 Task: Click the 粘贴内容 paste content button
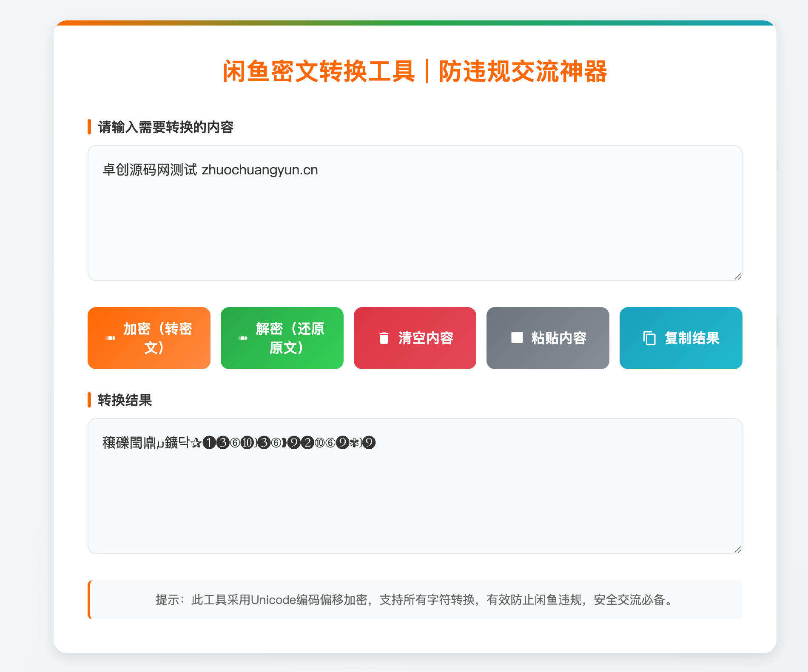(x=547, y=337)
